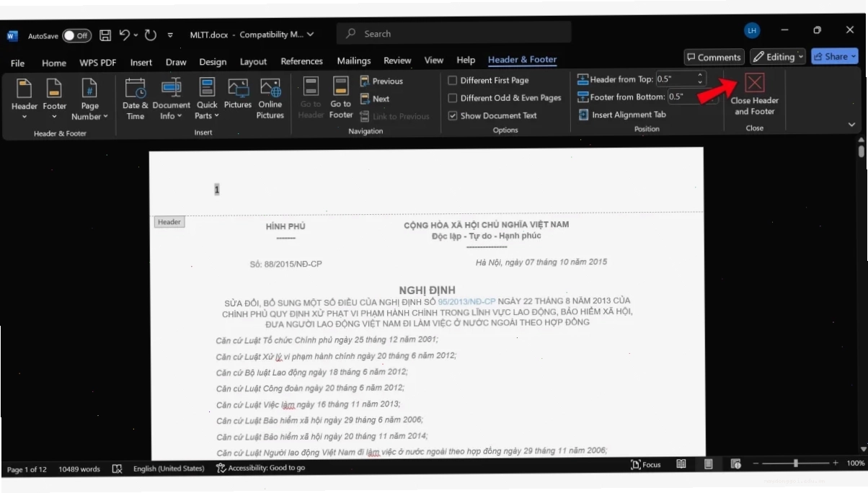Open the Footer gallery button
Viewport: 868px width, 493px height.
(54, 99)
